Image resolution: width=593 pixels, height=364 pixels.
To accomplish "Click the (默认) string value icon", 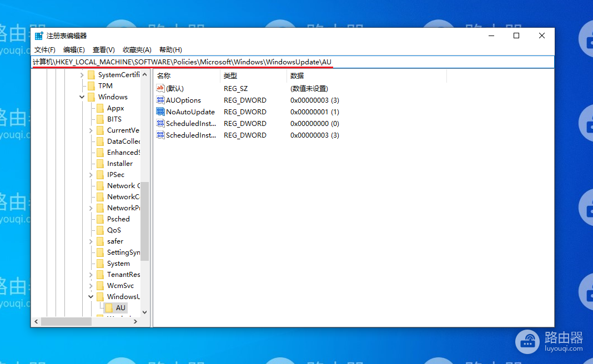I will 160,88.
